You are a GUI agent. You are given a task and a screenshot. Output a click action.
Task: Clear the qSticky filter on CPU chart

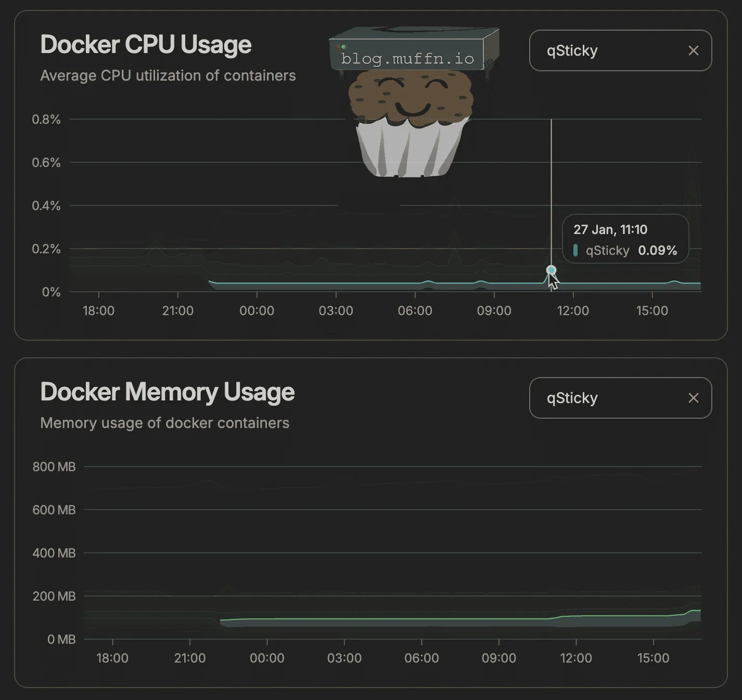693,50
